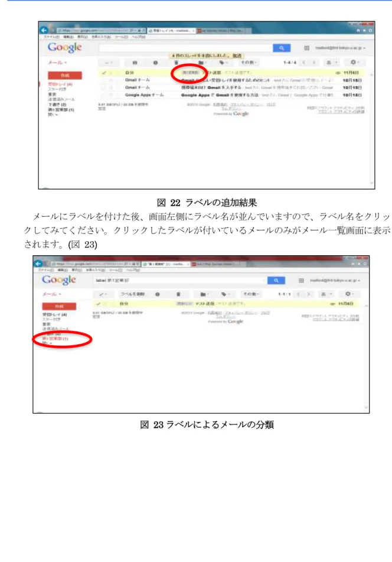
Task: Click the Google logo in Figure 23
Action: pyautogui.click(x=59, y=280)
